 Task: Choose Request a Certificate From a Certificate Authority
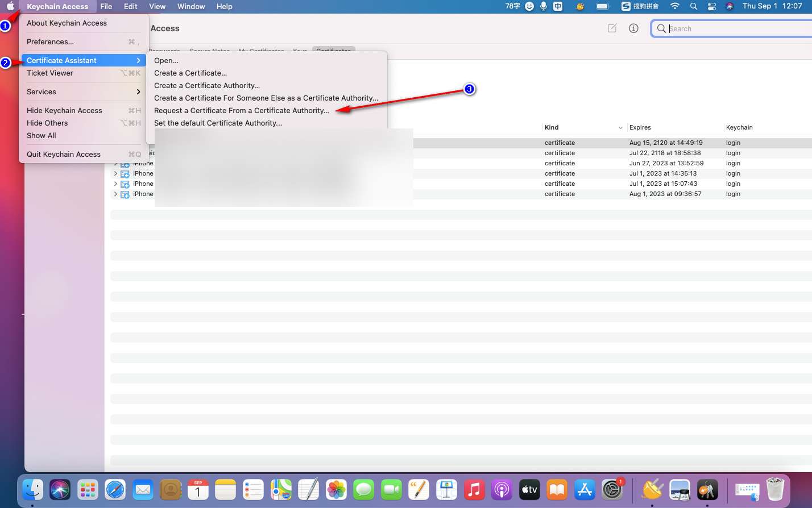242,110
